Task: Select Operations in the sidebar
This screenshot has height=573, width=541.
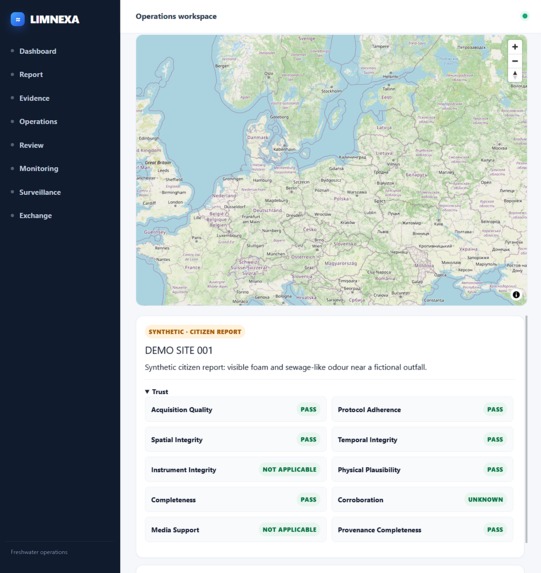Action: coord(38,122)
